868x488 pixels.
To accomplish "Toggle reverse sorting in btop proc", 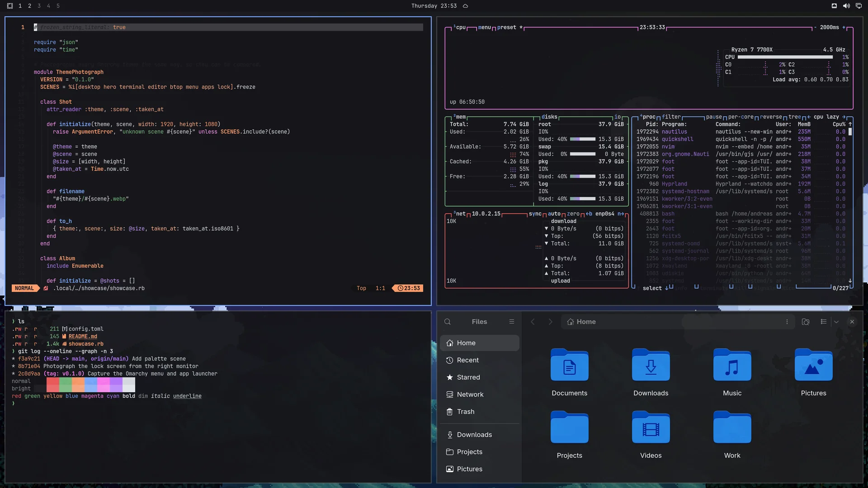I will (771, 117).
